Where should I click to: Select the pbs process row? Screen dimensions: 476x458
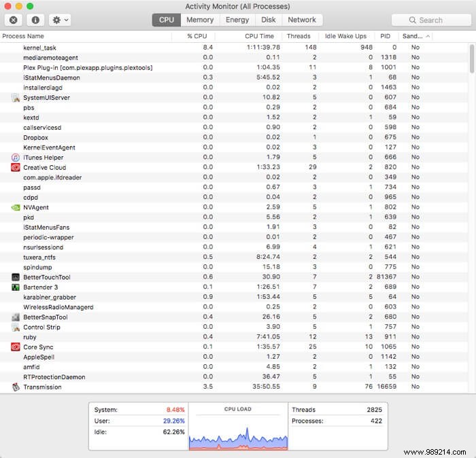coord(234,107)
